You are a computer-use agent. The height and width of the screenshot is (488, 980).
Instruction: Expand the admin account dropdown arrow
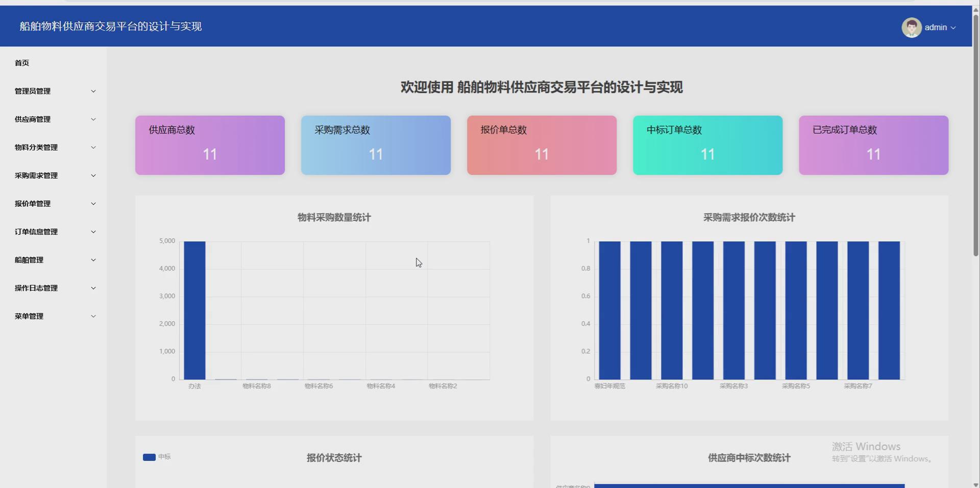(953, 28)
